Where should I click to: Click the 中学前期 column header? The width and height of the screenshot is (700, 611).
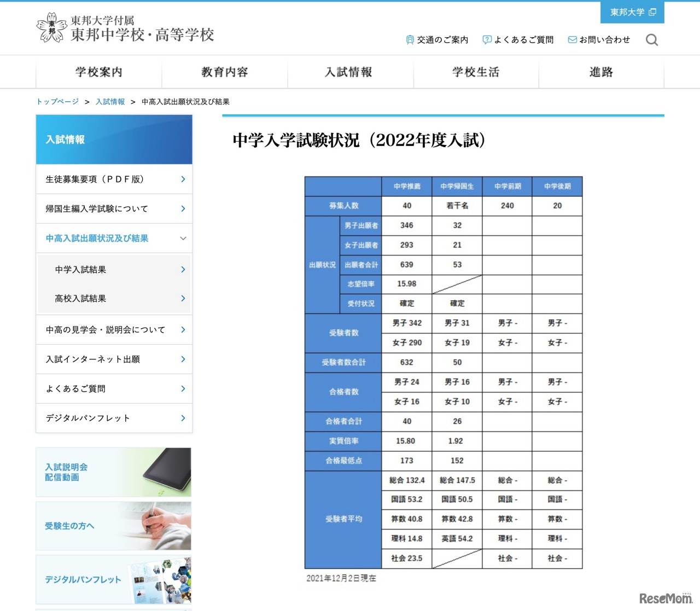click(507, 187)
